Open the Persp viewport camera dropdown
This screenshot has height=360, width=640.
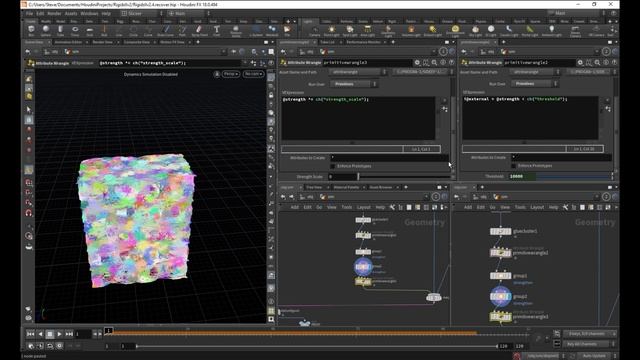coord(231,74)
